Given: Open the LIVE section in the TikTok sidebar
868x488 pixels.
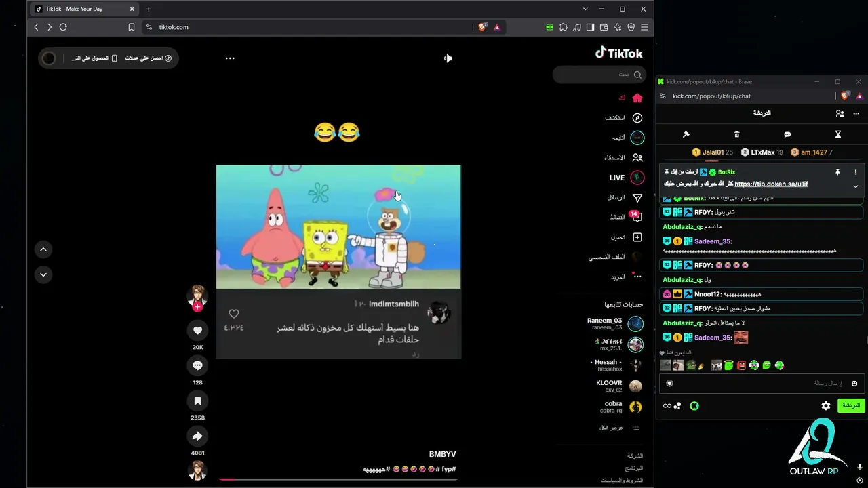Looking at the screenshot, I should pyautogui.click(x=627, y=178).
